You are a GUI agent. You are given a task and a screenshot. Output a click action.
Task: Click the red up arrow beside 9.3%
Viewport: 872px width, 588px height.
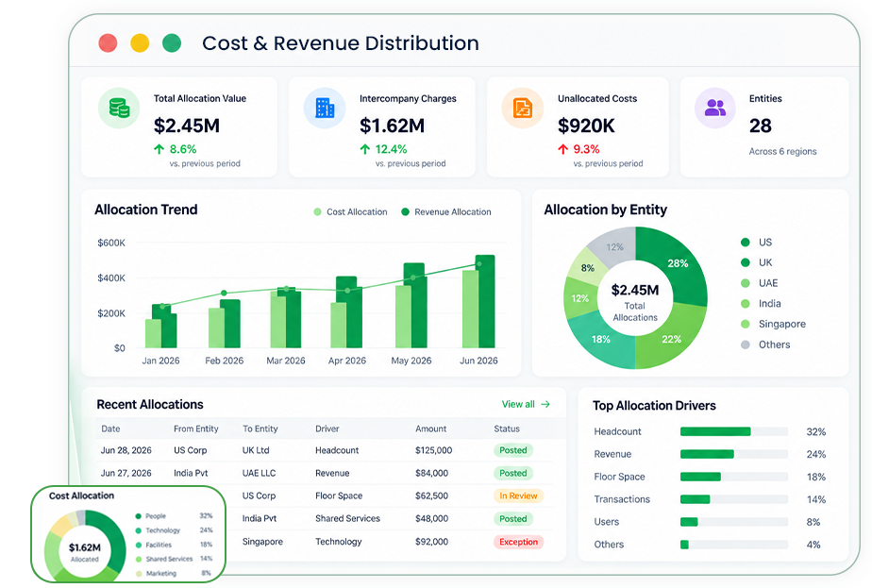[562, 149]
